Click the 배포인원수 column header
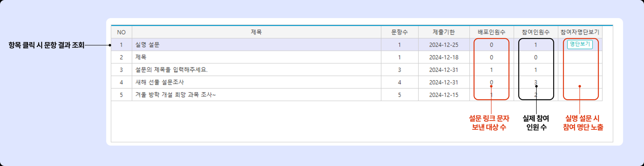 [x=491, y=32]
